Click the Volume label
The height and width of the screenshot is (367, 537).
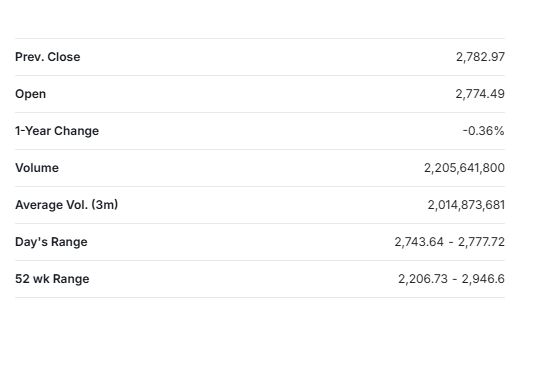pos(37,168)
